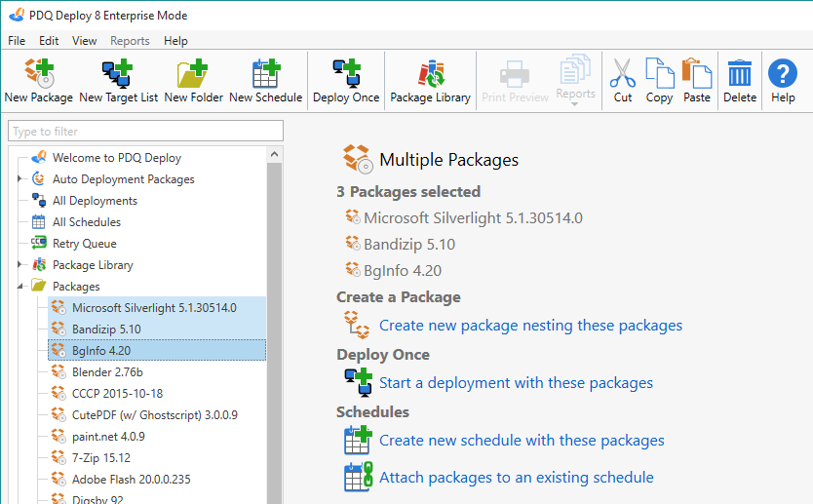The image size is (813, 504).
Task: Click the Print Preview toolbar icon
Action: tap(515, 73)
